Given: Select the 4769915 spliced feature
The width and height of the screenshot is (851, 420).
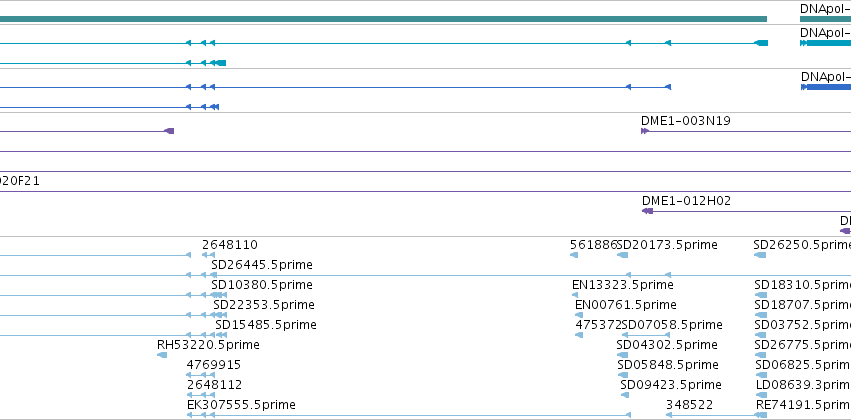Looking at the screenshot, I should pyautogui.click(x=201, y=375).
